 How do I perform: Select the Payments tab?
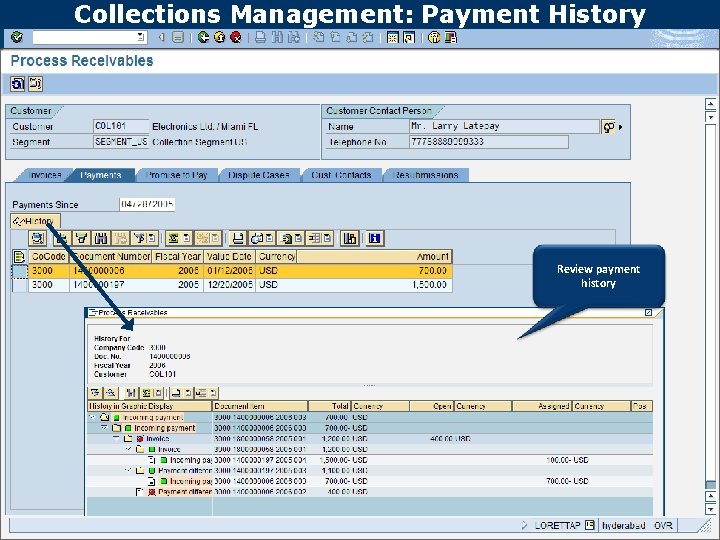tap(101, 175)
